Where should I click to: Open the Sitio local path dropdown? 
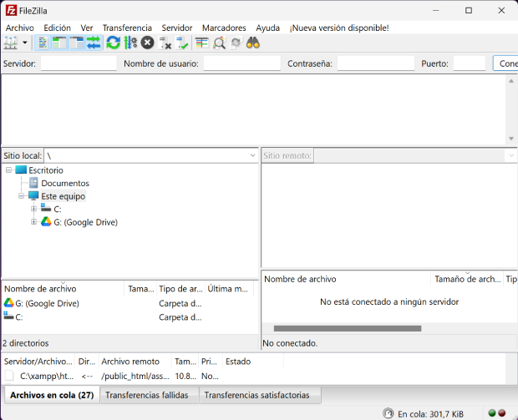click(252, 155)
